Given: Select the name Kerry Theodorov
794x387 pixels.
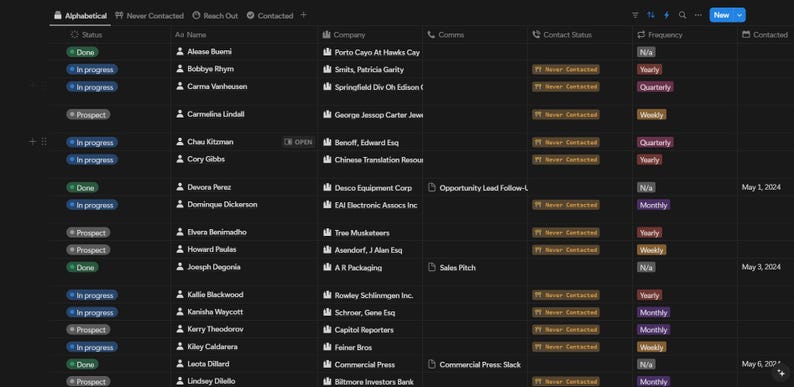Looking at the screenshot, I should [x=215, y=329].
